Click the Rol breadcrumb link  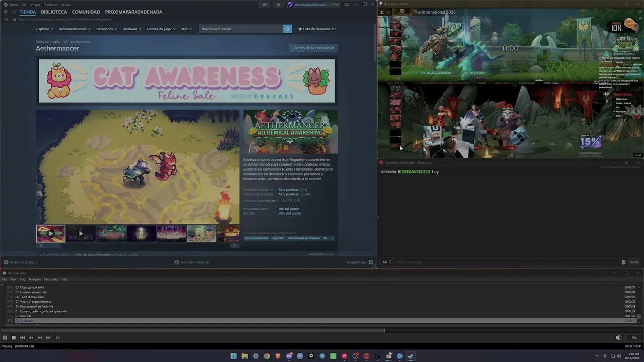65,42
